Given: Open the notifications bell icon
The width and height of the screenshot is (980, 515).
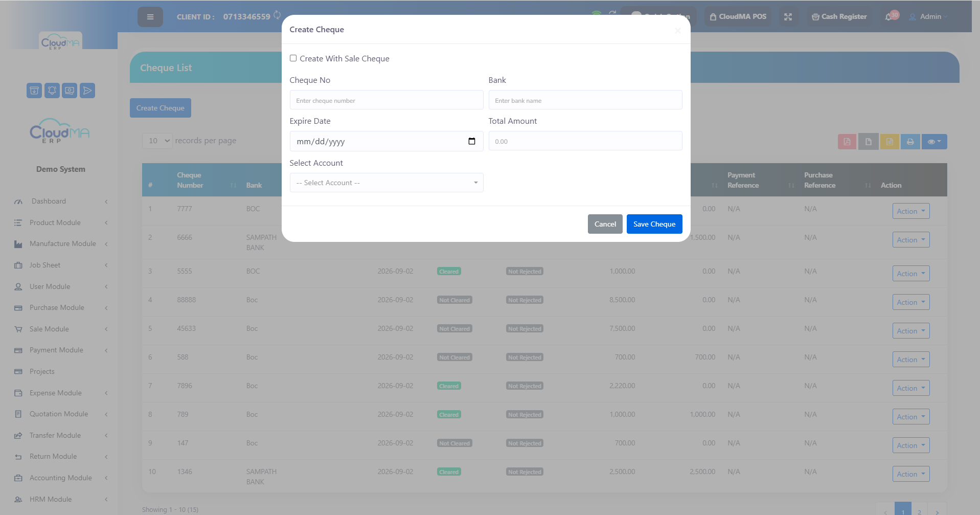Looking at the screenshot, I should pos(888,17).
